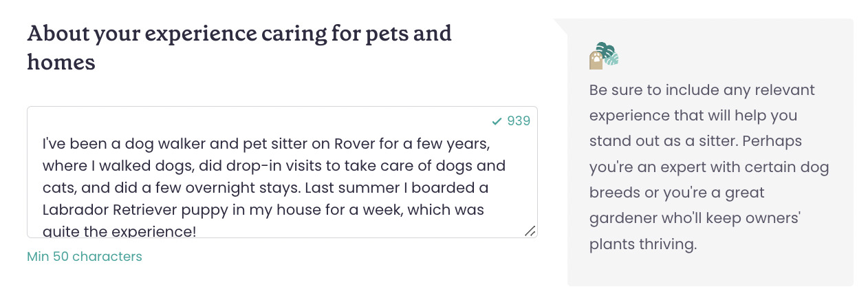Click "plants thriving" in the tip panel
This screenshot has width=868, height=307.
[x=644, y=244]
